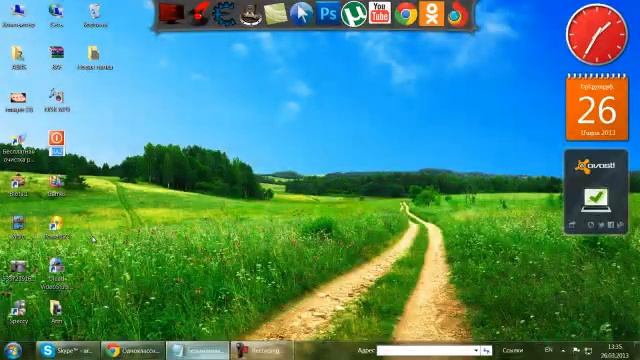Open the Recycle Bin on the desktop
640x360 pixels.
(95, 16)
